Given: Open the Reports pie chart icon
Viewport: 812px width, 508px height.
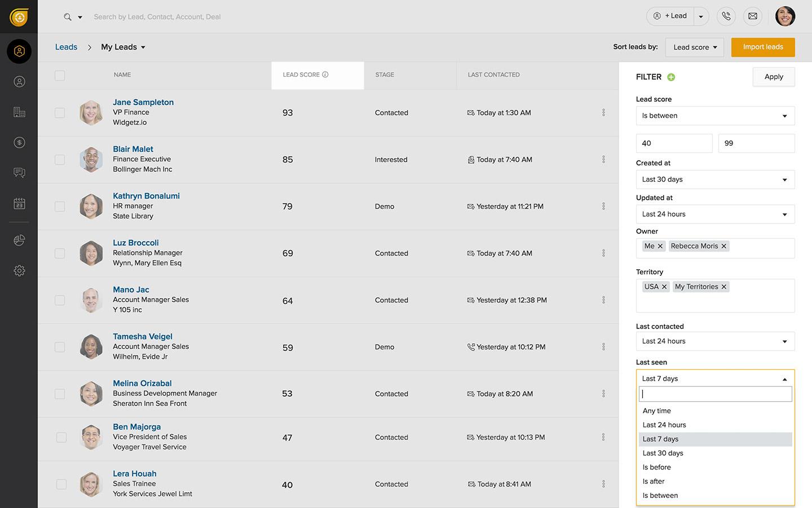Looking at the screenshot, I should pyautogui.click(x=19, y=240).
